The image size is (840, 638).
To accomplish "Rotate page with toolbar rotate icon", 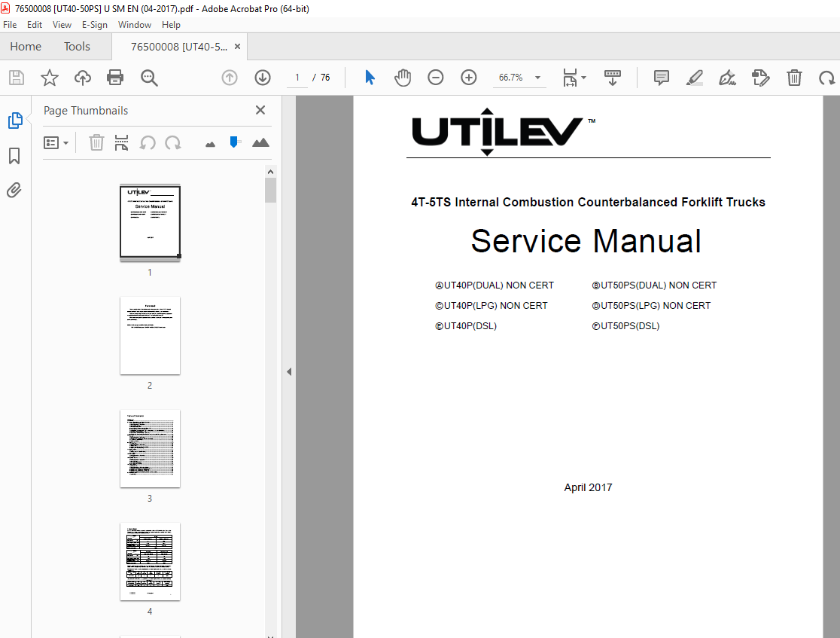I will point(826,78).
